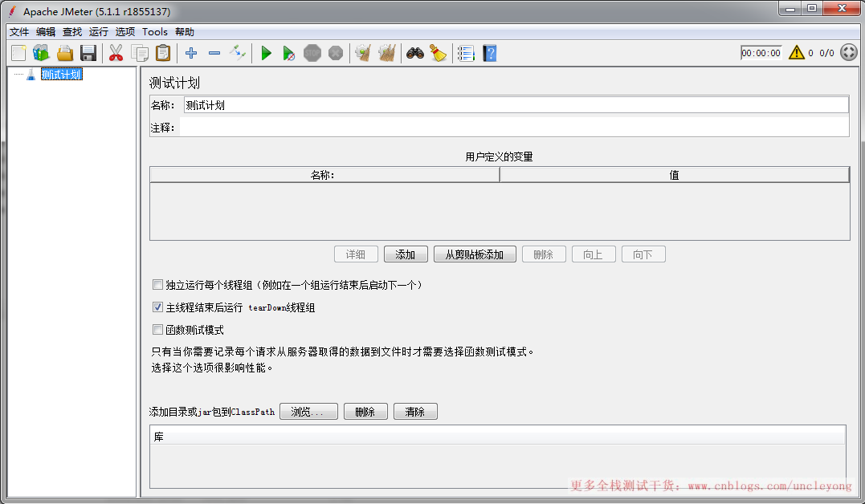Click the Toggle enable/disable icon

[238, 53]
